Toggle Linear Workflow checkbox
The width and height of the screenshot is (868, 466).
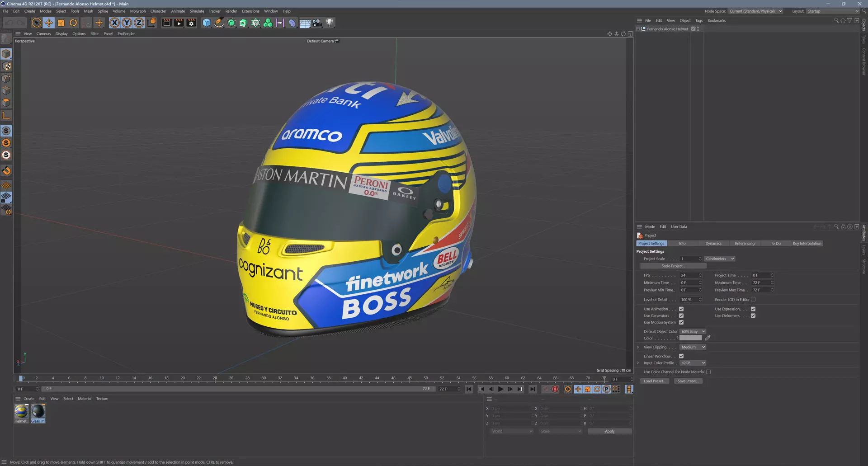tap(681, 356)
